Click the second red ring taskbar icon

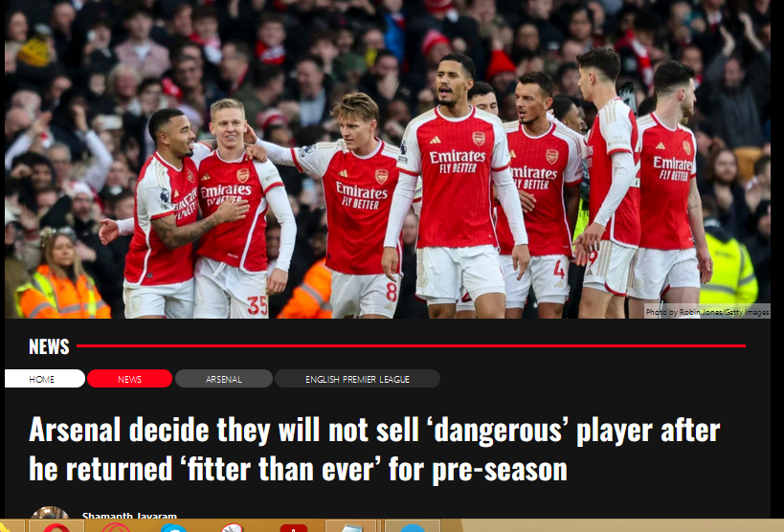[116, 527]
